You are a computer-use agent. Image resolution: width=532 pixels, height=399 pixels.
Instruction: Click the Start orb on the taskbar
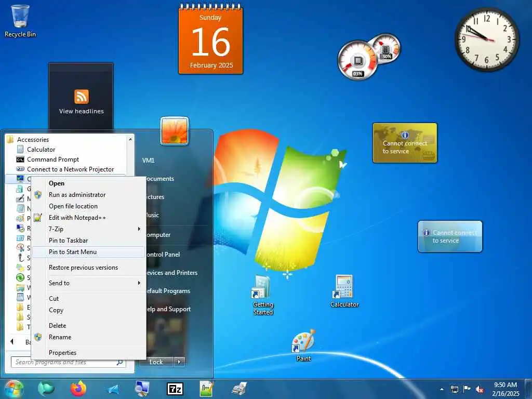point(14,389)
